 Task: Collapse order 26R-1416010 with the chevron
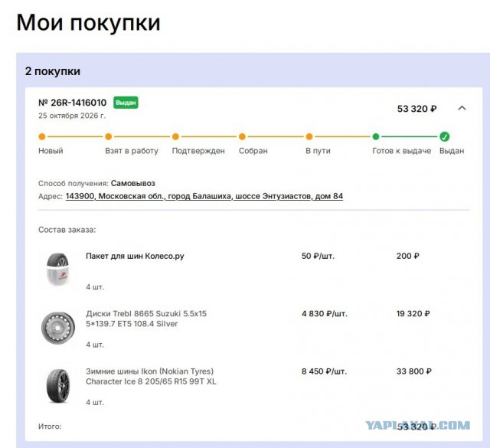[462, 108]
